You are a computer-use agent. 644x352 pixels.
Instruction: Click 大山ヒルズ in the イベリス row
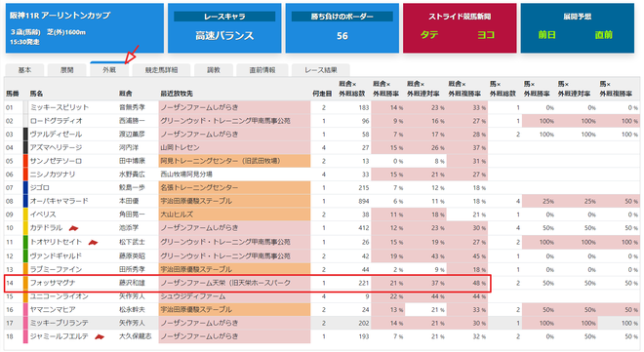[x=234, y=215]
